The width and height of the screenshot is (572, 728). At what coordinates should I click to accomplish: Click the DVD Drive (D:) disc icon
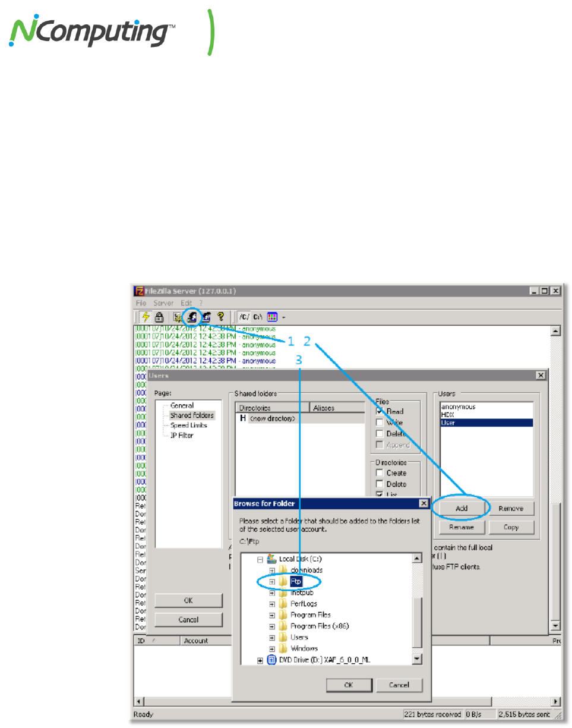272,660
